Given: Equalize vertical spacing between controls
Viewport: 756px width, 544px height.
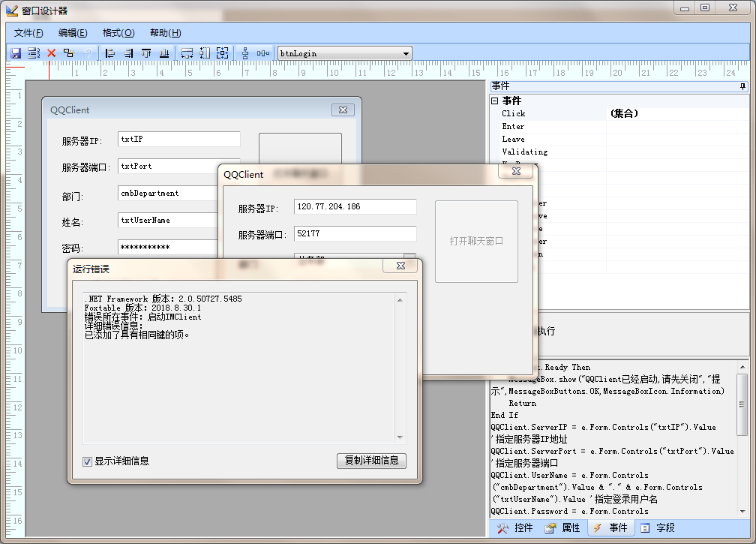Looking at the screenshot, I should pyautogui.click(x=245, y=53).
